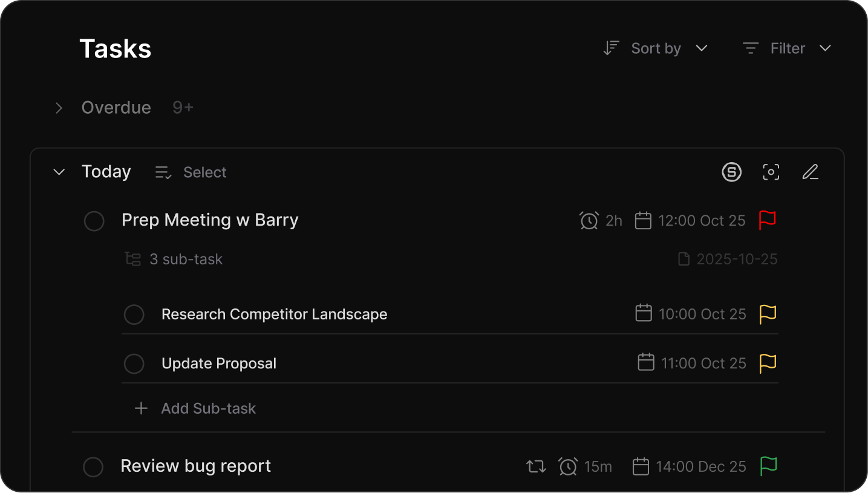The image size is (868, 493).
Task: Check off Research Competitor Landscape sub-task
Action: coord(134,315)
